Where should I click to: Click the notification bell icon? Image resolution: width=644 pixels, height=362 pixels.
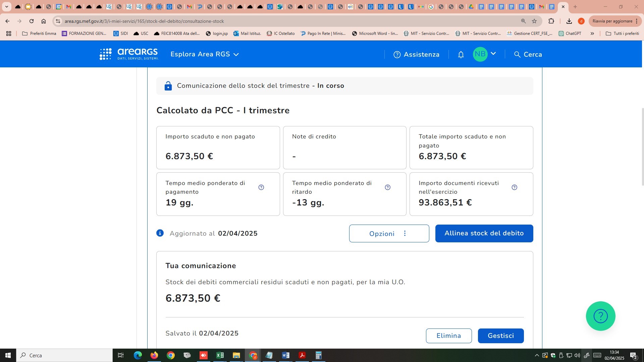point(461,55)
